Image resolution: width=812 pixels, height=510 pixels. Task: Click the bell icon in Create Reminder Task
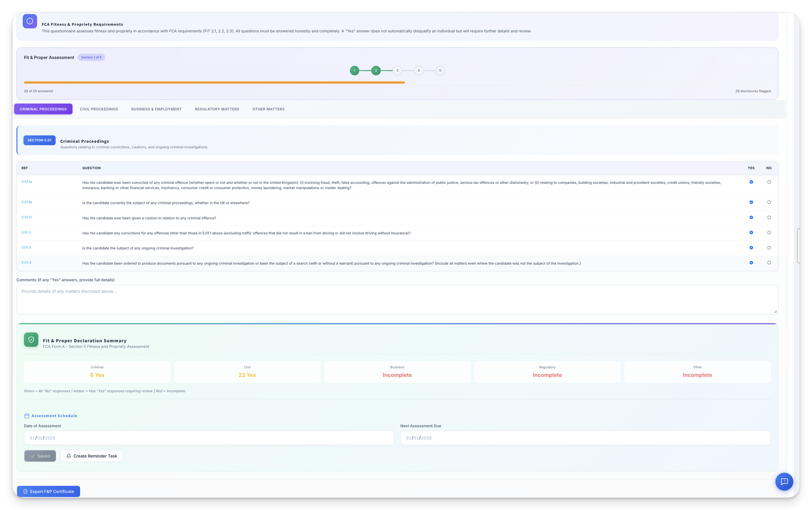[69, 456]
